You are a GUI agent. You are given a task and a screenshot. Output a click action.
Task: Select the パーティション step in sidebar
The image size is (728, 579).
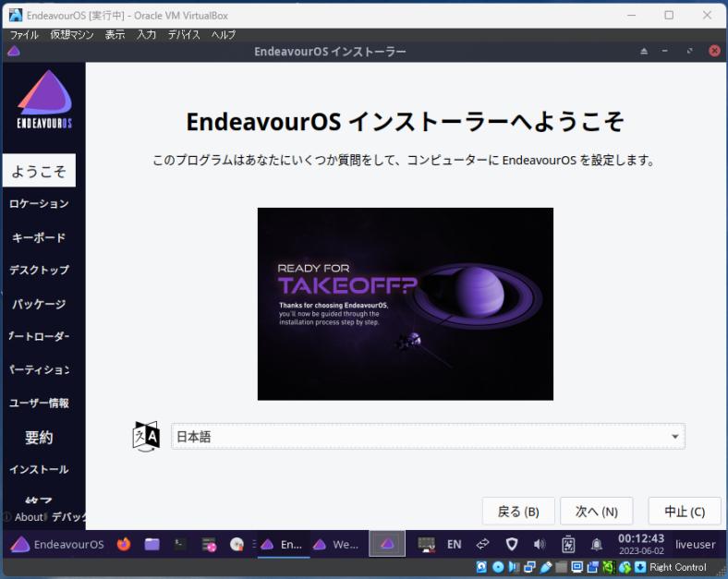pos(39,369)
